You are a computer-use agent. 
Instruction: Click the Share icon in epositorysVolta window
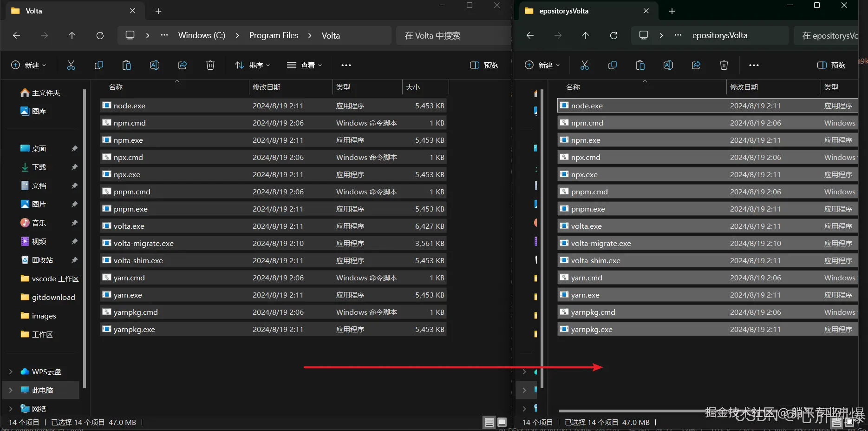(x=696, y=65)
